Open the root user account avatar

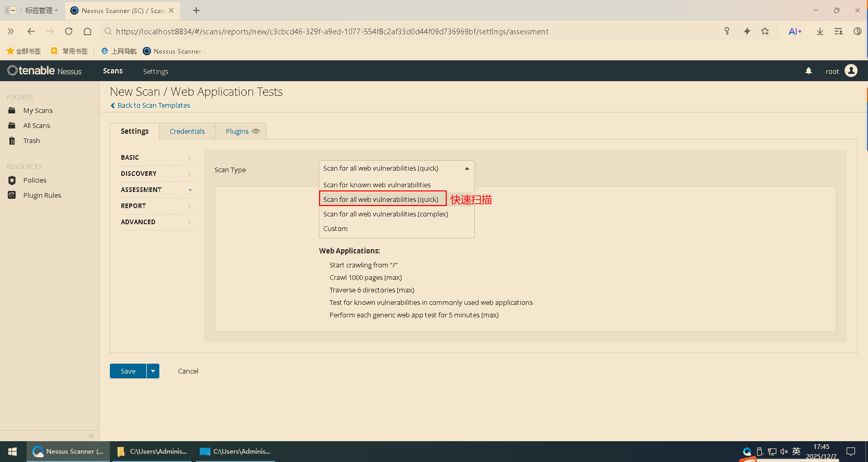851,71
